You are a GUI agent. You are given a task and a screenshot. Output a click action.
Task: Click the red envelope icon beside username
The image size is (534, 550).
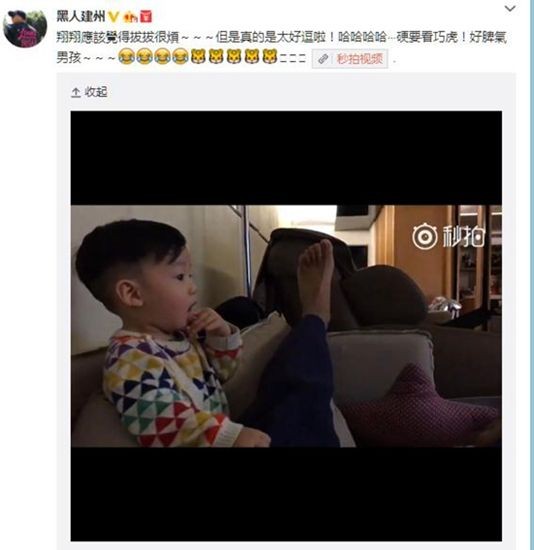(x=146, y=16)
